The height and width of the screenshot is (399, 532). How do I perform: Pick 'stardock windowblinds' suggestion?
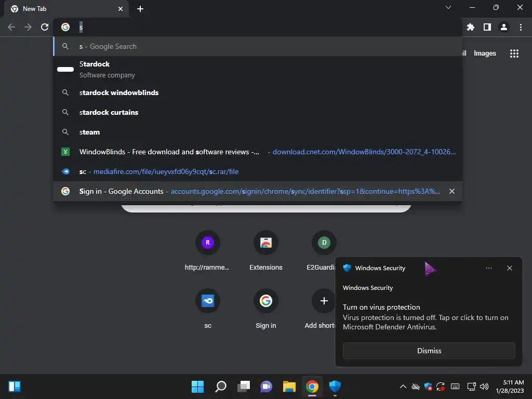(x=258, y=92)
